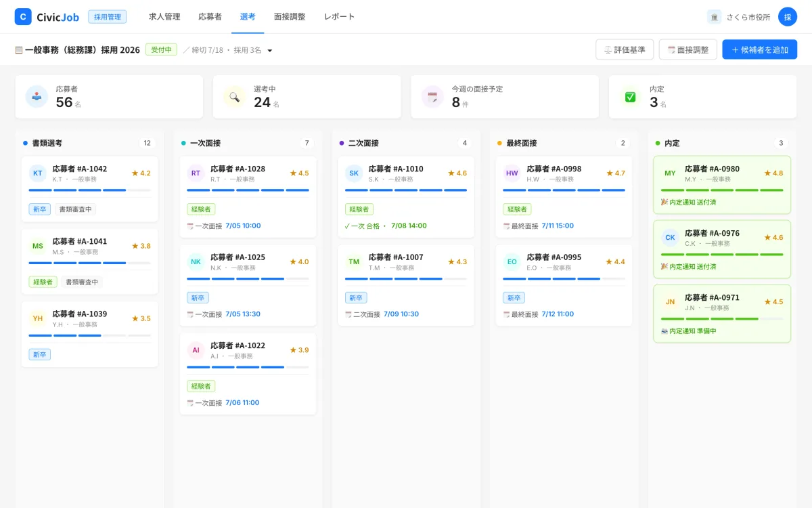Click 最終面接 7/12 11:00 schedule
Screen dimensions: 812x508
tap(539, 314)
